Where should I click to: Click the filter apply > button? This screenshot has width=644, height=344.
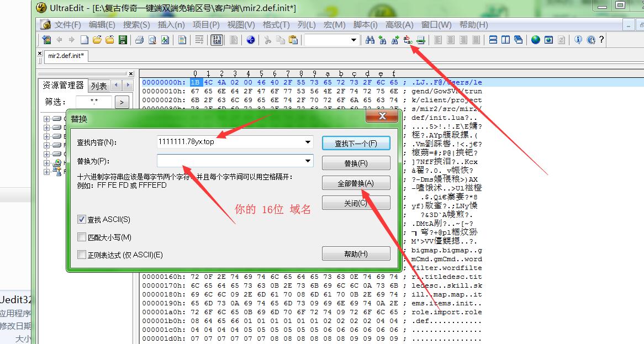[122, 102]
